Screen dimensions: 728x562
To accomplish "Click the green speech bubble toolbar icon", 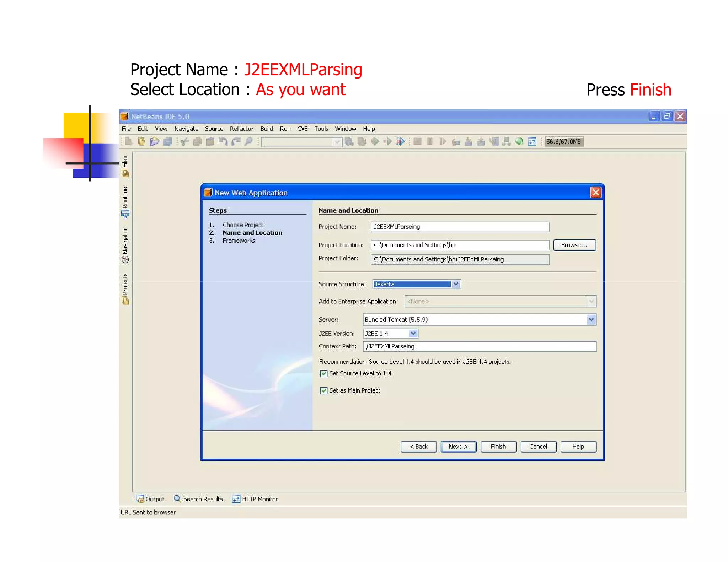I will (x=519, y=142).
